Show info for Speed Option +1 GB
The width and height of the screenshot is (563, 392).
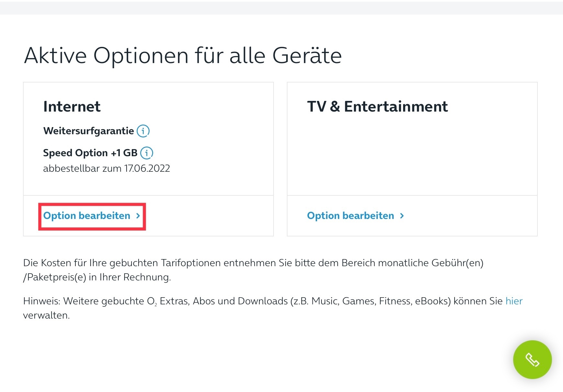click(147, 153)
